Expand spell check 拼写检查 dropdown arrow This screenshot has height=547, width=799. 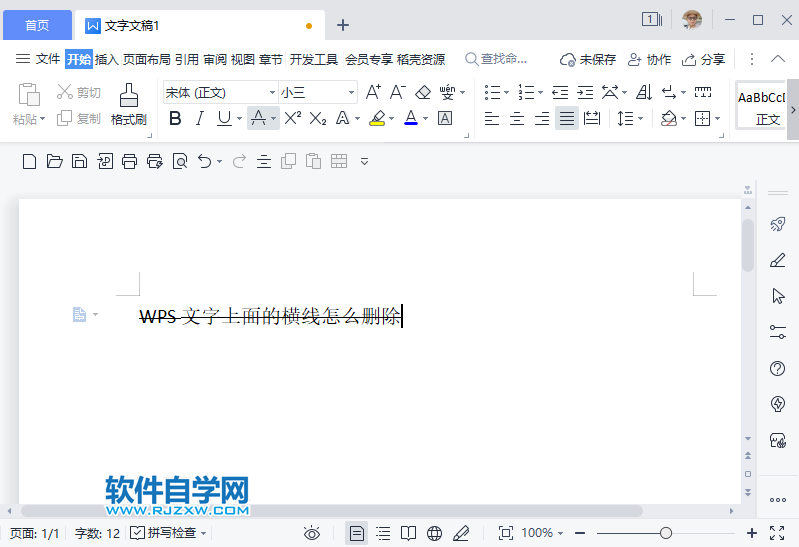(203, 534)
